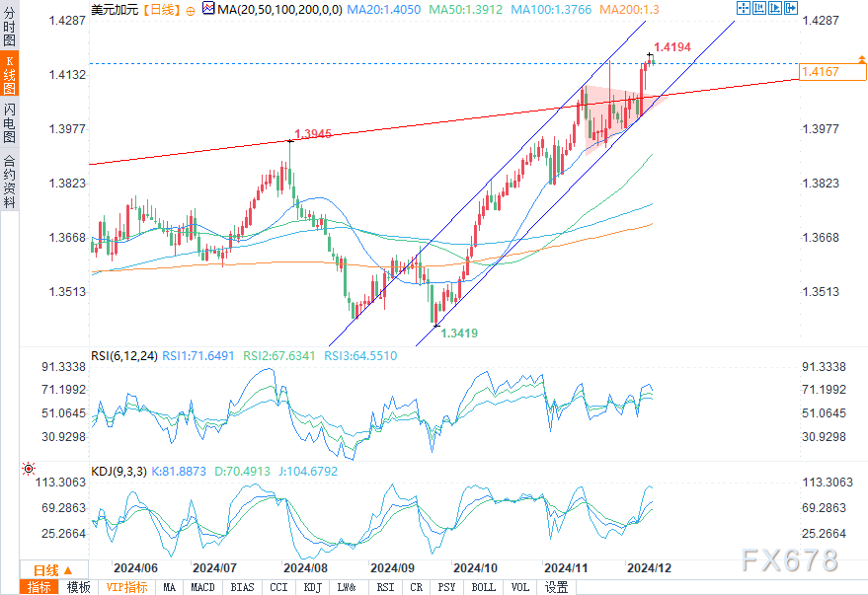
Task: Select the RSI indicator button
Action: (385, 587)
